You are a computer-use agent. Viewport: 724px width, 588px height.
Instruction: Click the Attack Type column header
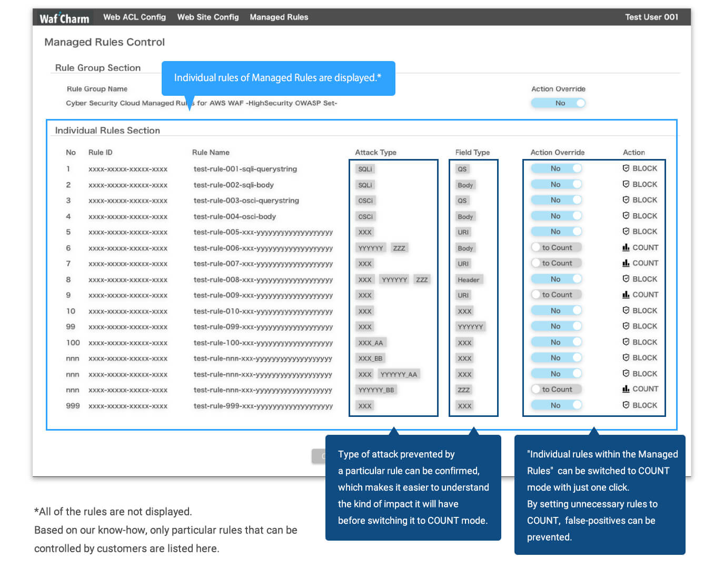pos(376,152)
